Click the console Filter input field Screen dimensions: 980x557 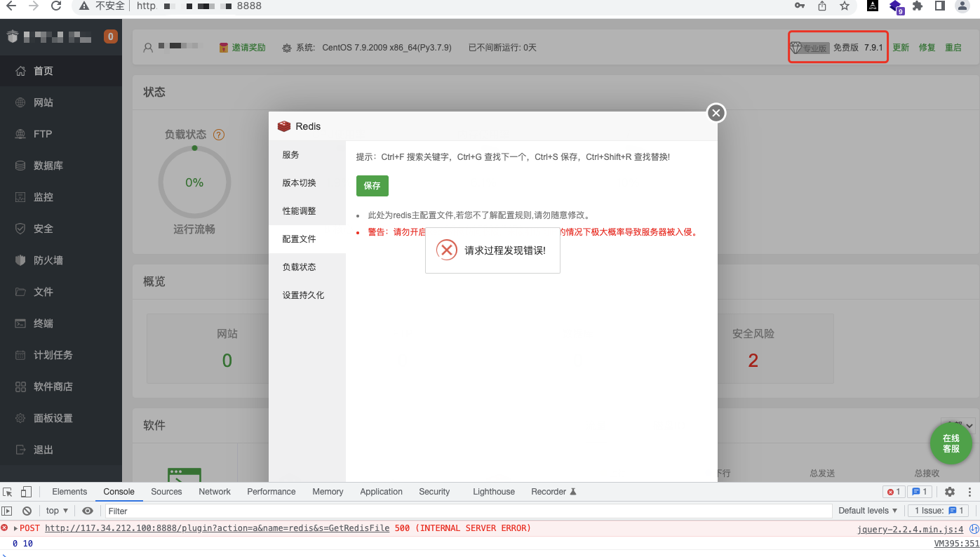[x=469, y=511]
